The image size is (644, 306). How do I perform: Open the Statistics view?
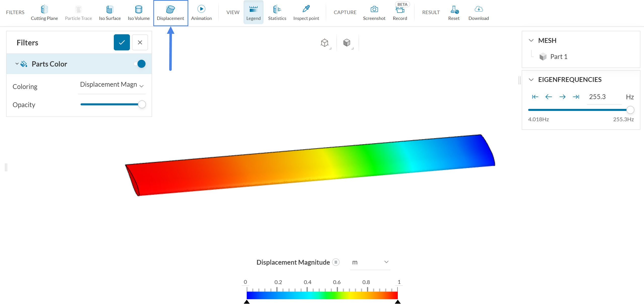click(277, 13)
